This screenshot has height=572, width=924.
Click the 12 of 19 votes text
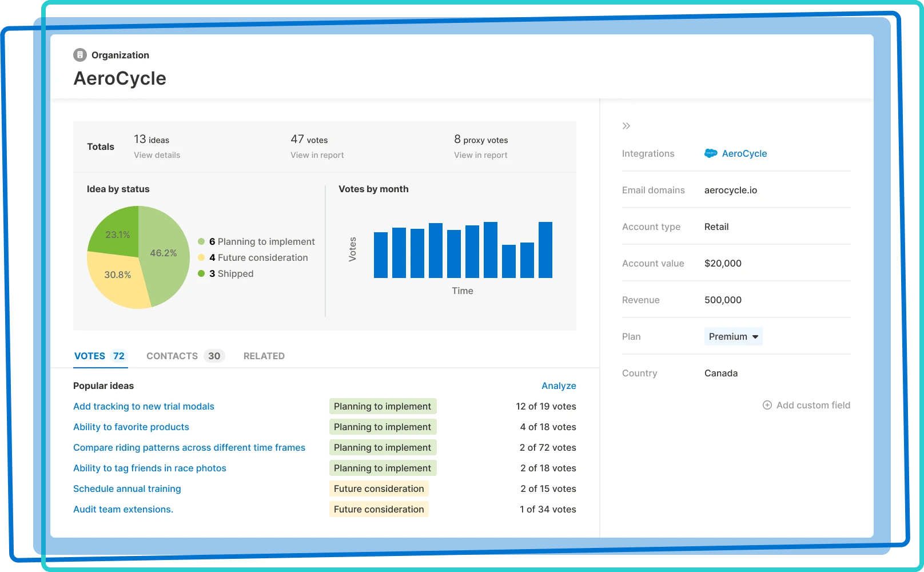[x=546, y=406]
